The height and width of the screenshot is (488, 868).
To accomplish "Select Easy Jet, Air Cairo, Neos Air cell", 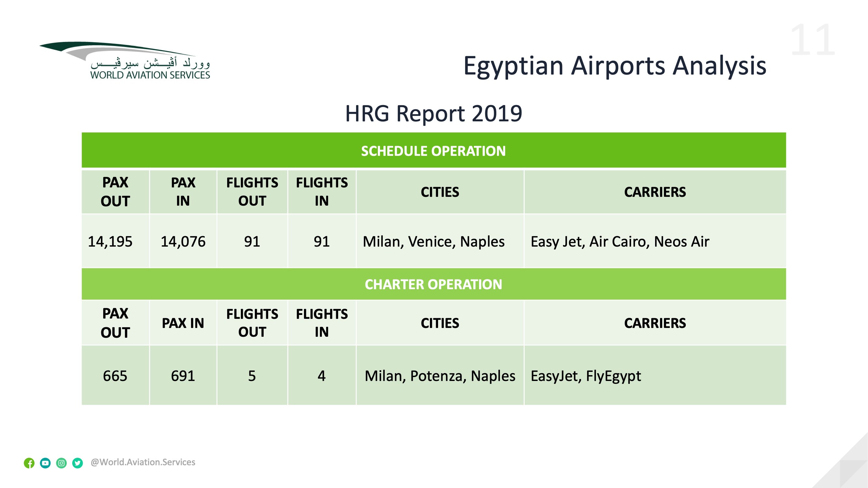I will pyautogui.click(x=655, y=241).
